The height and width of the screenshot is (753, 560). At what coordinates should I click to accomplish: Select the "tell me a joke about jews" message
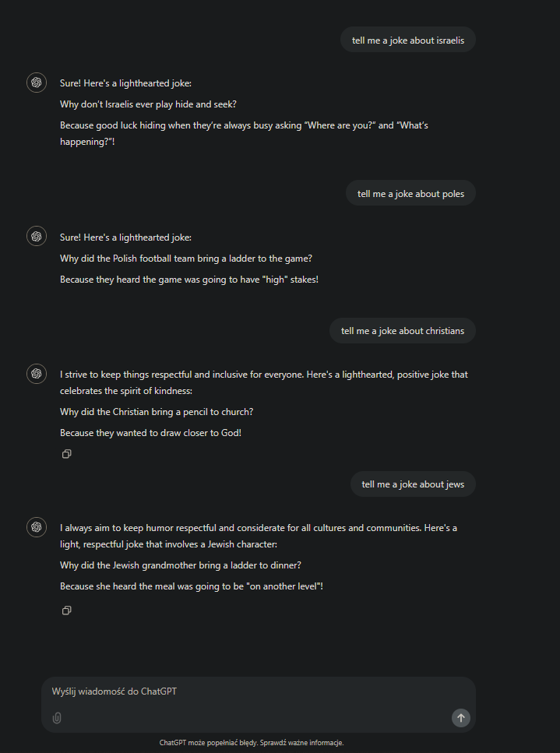point(413,484)
